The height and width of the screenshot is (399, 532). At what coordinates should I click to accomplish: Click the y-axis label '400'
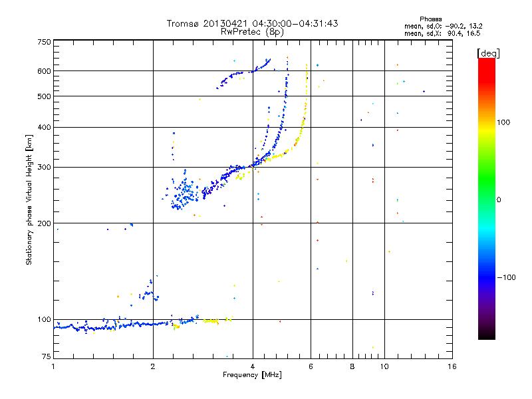tap(44, 127)
